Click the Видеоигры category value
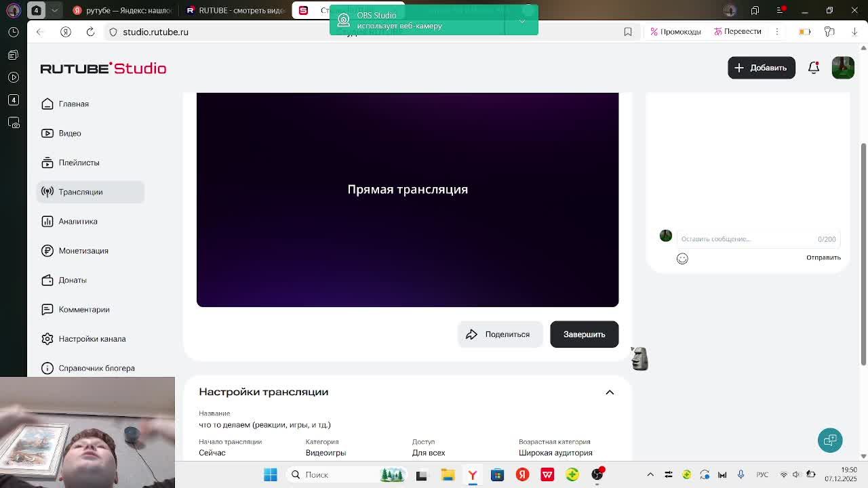 tap(325, 453)
